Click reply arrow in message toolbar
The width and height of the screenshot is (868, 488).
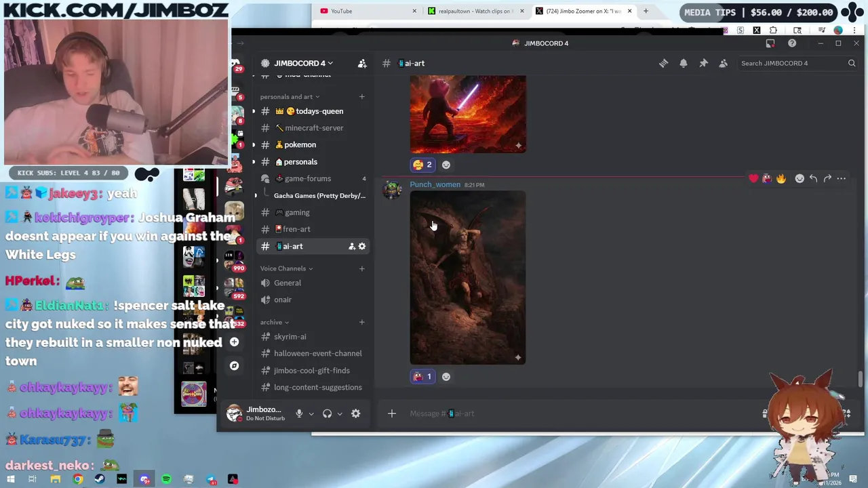[813, 178]
